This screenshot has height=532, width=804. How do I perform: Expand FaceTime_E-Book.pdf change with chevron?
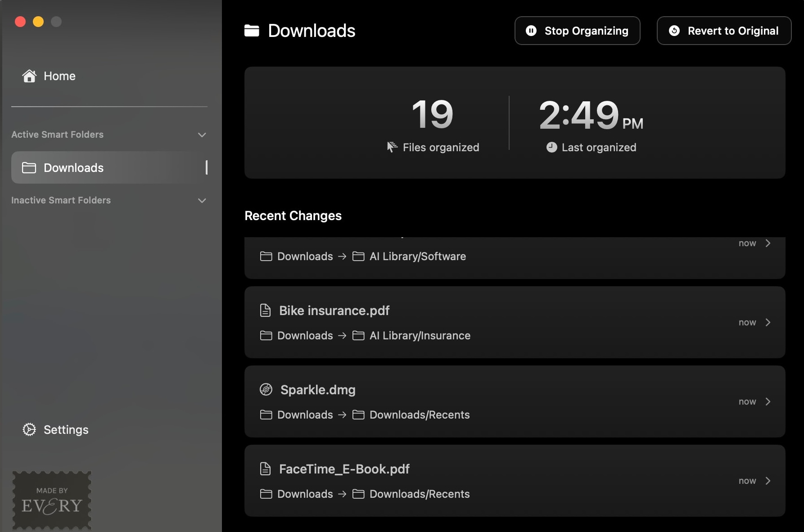(768, 481)
